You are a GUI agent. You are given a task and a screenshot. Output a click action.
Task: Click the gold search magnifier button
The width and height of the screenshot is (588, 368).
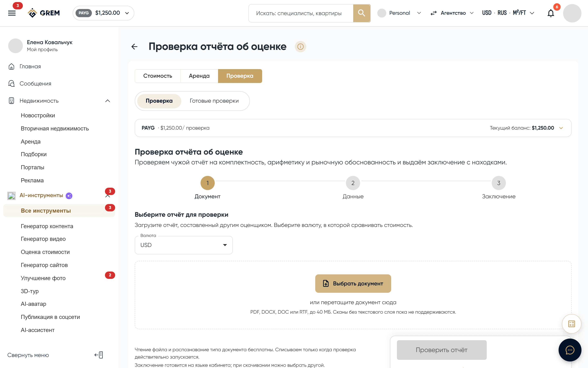point(362,13)
